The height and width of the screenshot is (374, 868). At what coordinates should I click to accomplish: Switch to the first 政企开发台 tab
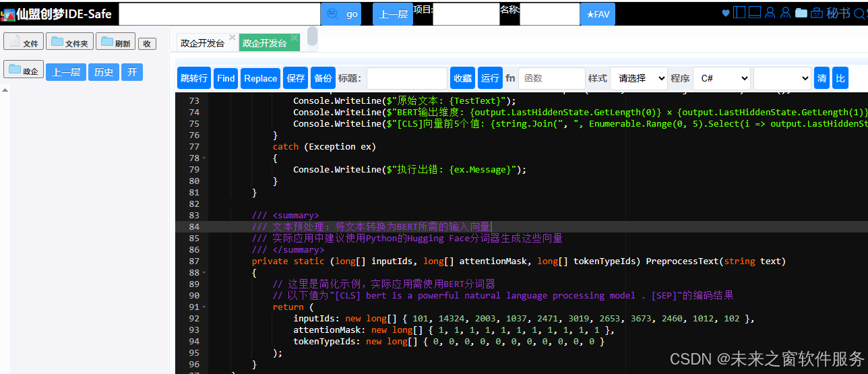click(x=202, y=43)
